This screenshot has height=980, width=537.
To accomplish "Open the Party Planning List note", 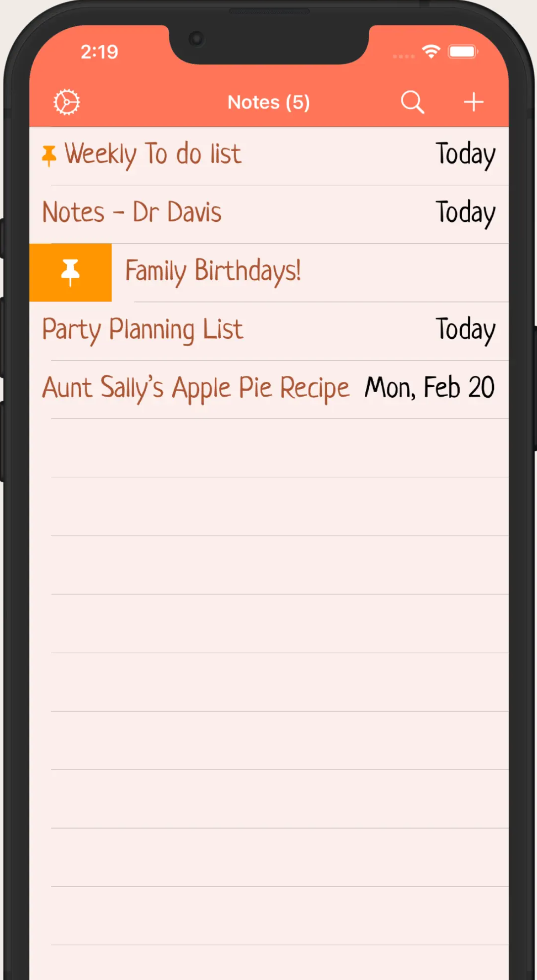I will click(143, 329).
